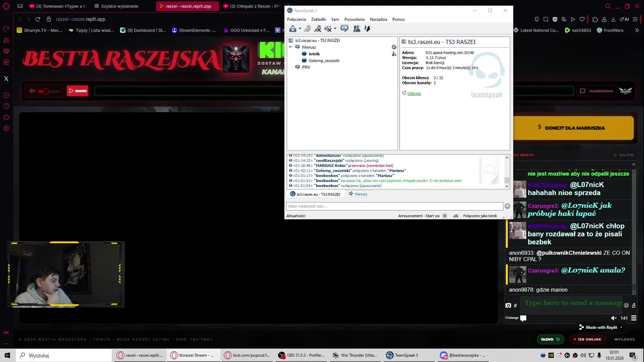
Task: Open the kali24853 bookmark
Action: [x=578, y=30]
